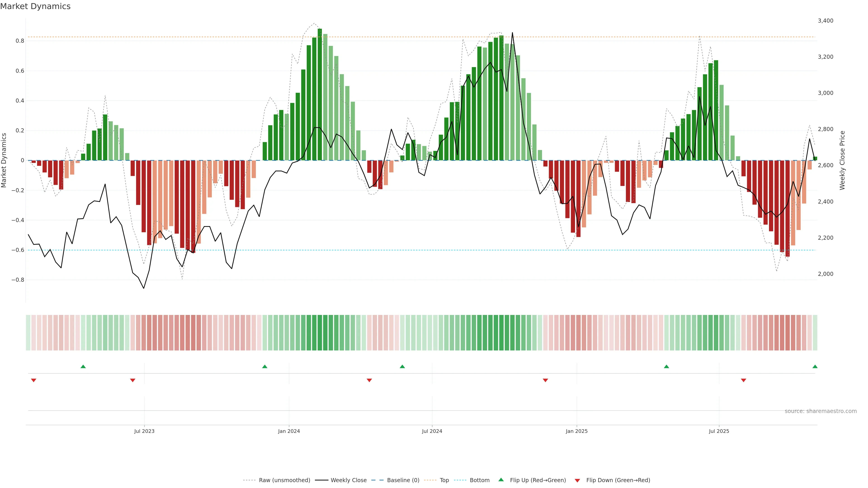
Task: Click the darkest green heat strip cell
Action: pyautogui.click(x=319, y=332)
